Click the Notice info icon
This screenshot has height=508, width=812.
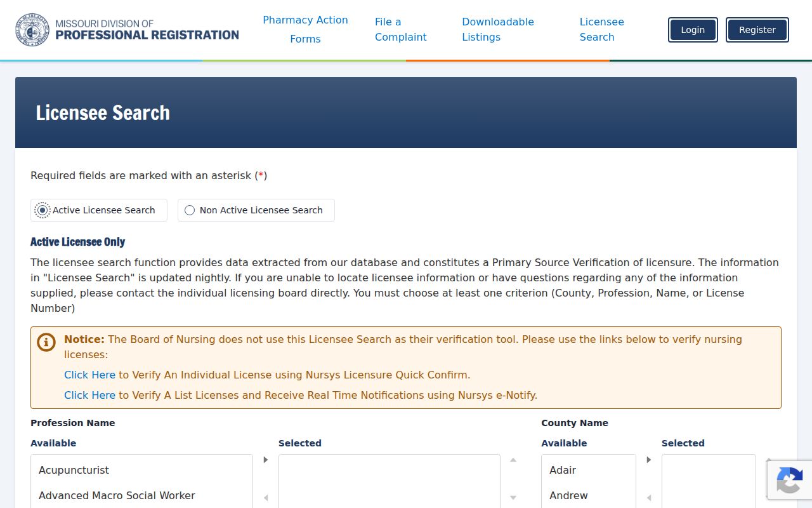46,342
